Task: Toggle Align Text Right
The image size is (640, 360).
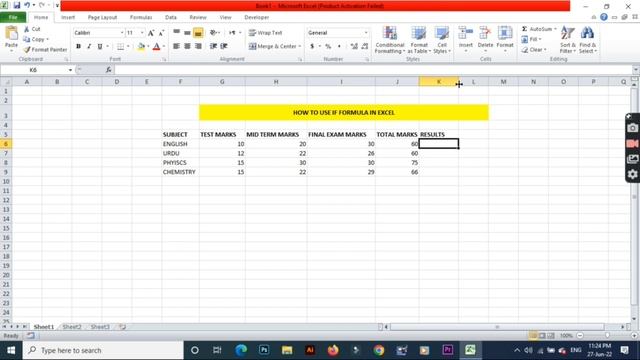Action: click(x=198, y=46)
